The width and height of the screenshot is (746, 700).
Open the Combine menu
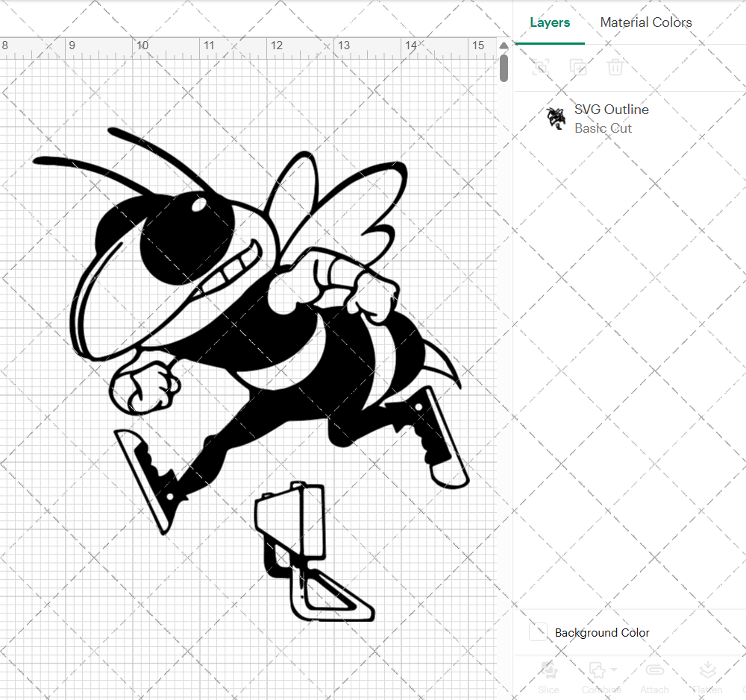click(601, 677)
